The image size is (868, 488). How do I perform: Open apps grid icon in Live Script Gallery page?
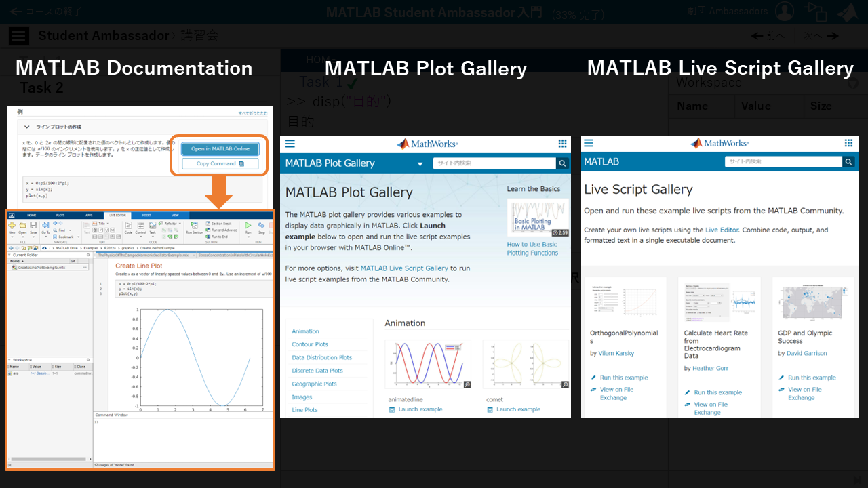tap(848, 144)
